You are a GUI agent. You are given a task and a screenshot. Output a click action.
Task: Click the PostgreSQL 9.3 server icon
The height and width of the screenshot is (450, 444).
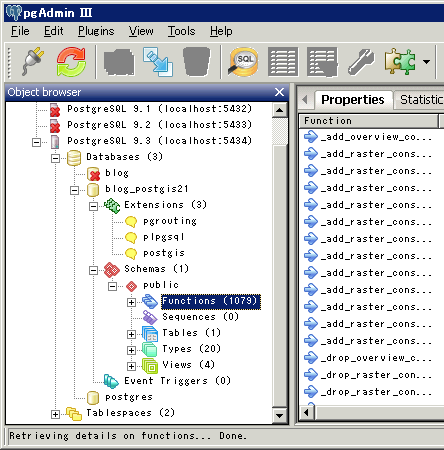coord(55,142)
